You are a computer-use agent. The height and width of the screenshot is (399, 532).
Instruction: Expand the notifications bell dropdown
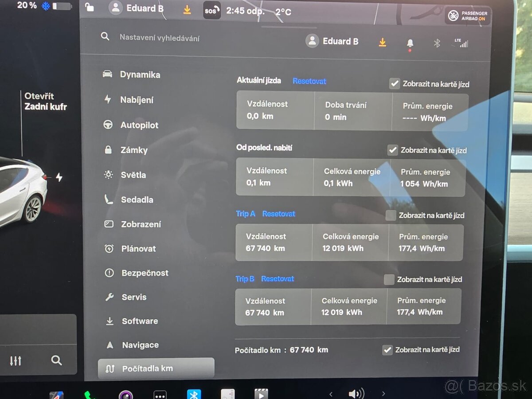pyautogui.click(x=410, y=42)
